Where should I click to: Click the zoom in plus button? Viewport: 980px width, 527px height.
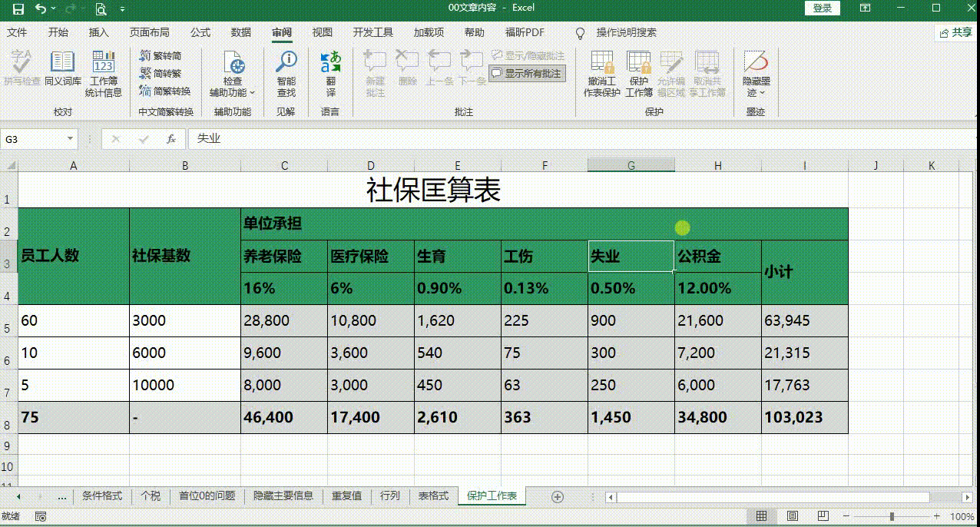click(937, 517)
